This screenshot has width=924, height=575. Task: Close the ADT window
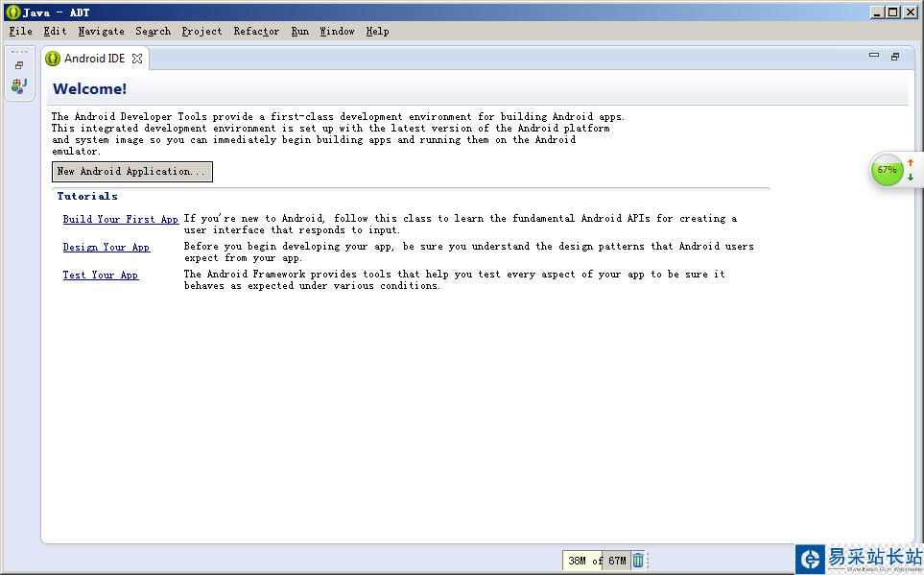[911, 12]
